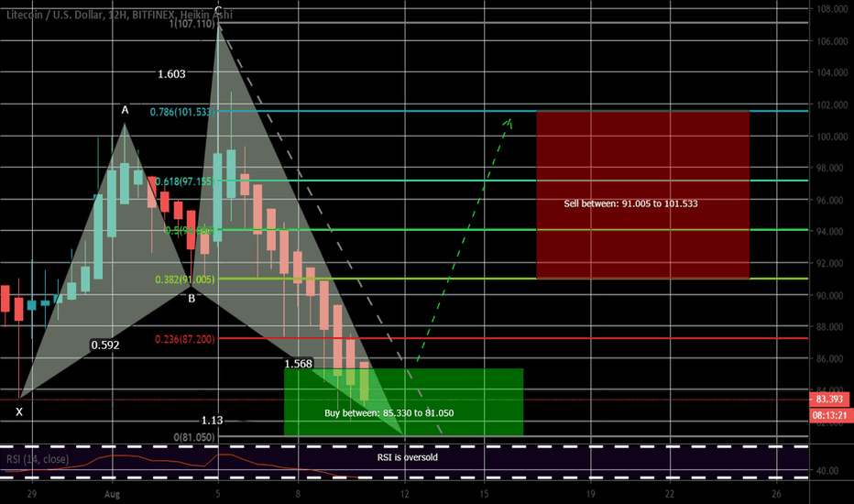The height and width of the screenshot is (504, 854).
Task: Select the white dashed descending trendline
Action: (x=330, y=229)
